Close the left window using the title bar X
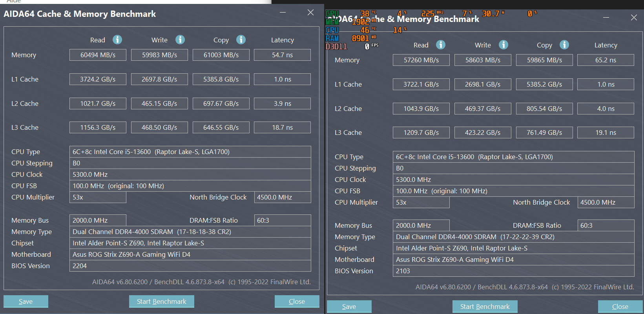Screen dimensions: 644x314 click(310, 13)
